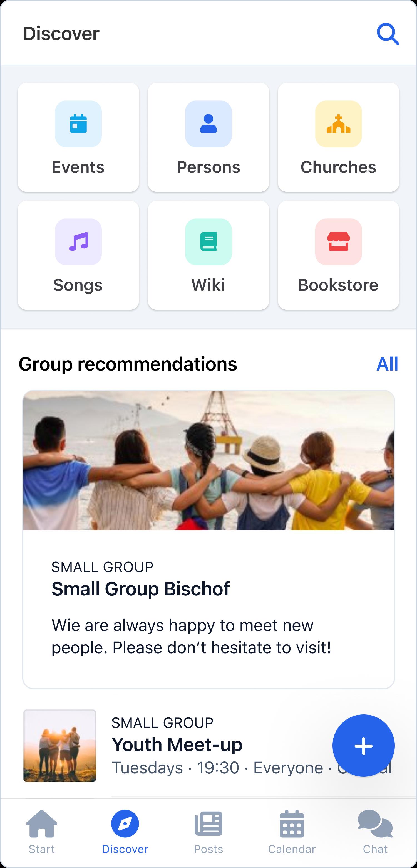Viewport: 417px width, 868px height.
Task: Tap the Persons icon tile
Action: click(x=208, y=137)
